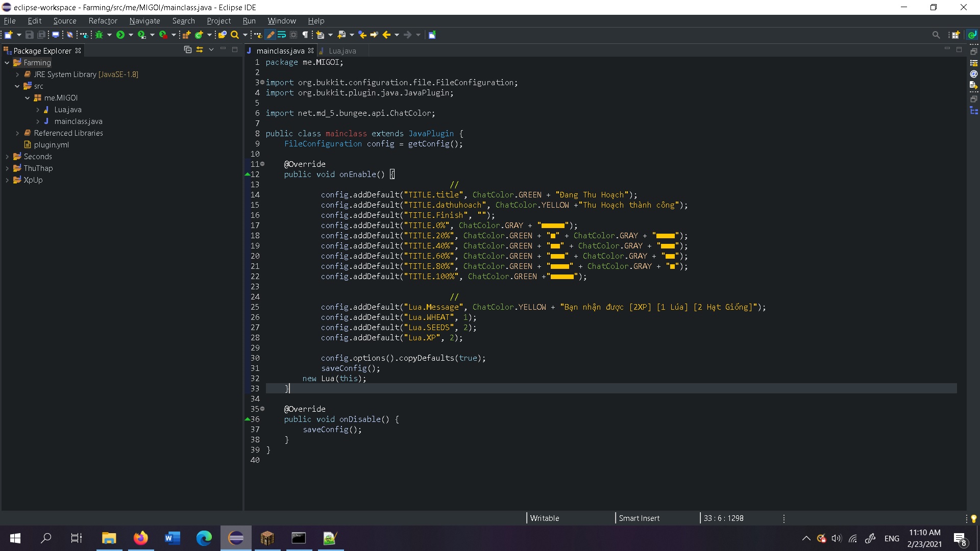Click the Save disk icon
980x551 pixels.
pos(29,35)
